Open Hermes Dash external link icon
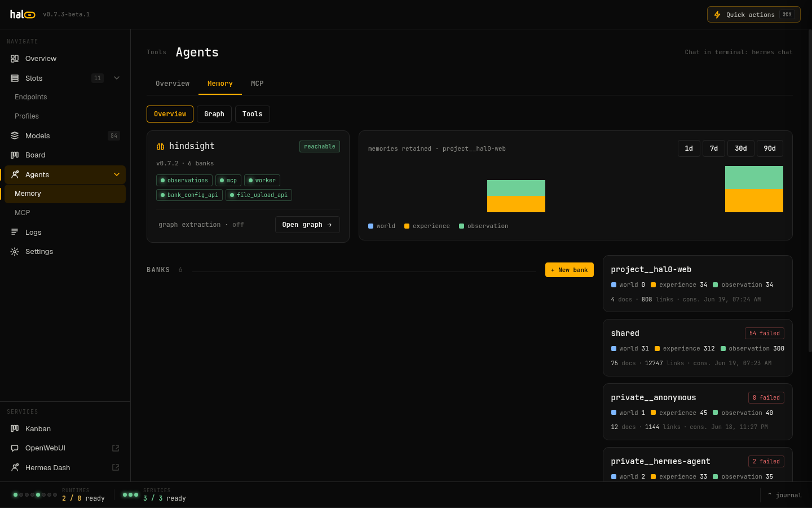 (x=116, y=467)
